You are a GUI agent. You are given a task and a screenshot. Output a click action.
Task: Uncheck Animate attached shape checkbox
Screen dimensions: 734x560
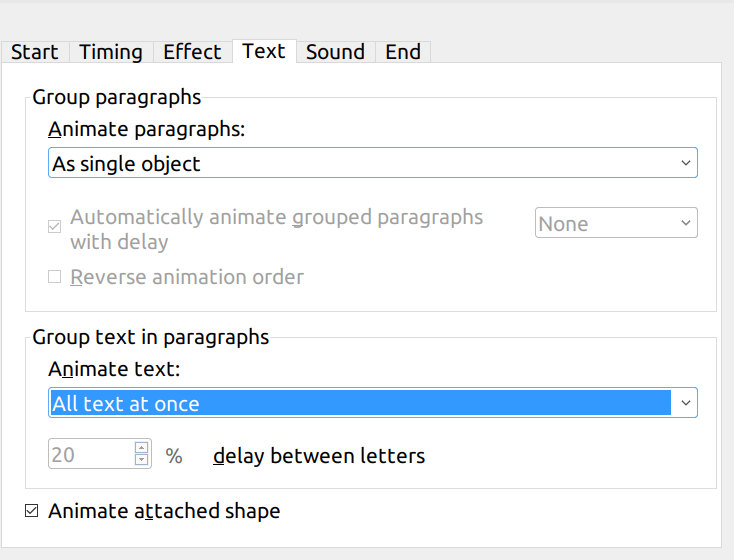click(x=32, y=511)
